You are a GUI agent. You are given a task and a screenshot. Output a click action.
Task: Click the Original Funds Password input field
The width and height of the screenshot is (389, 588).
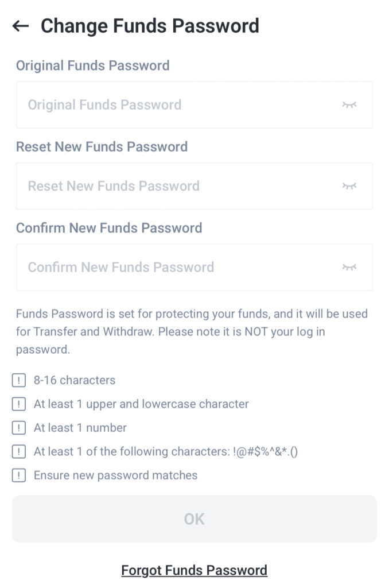172,105
